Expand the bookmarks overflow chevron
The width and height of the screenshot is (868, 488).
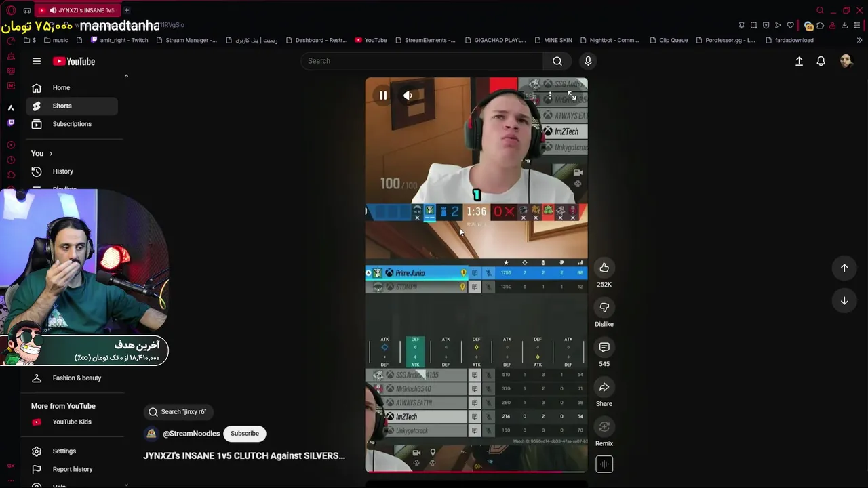859,40
